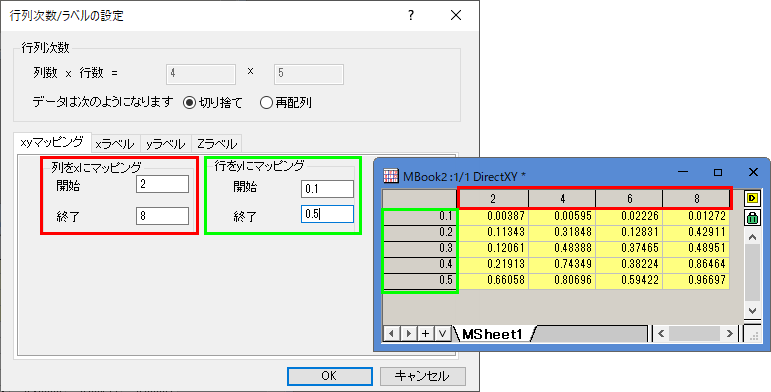Click the vertical scrollbar down arrow in MBook2
Image resolution: width=771 pixels, height=392 pixels.
point(752,310)
